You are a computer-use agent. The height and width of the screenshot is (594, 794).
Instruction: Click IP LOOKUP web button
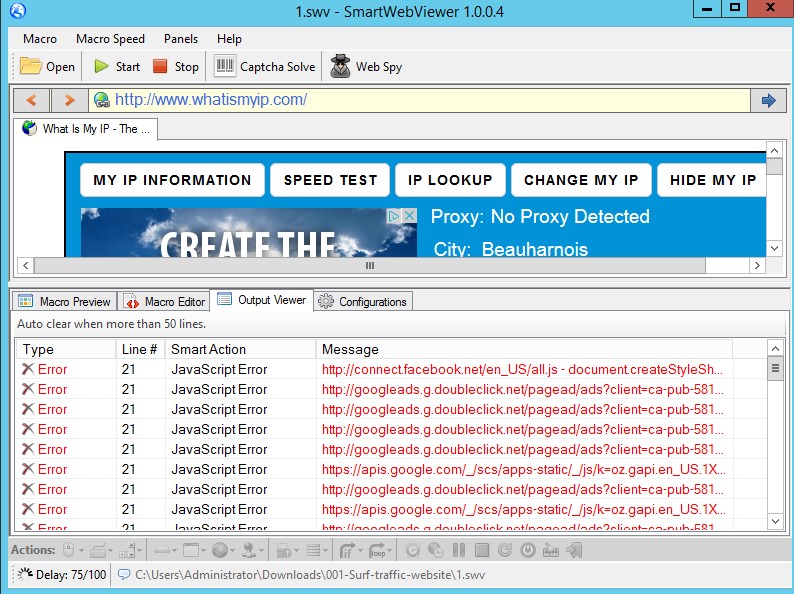tap(450, 180)
